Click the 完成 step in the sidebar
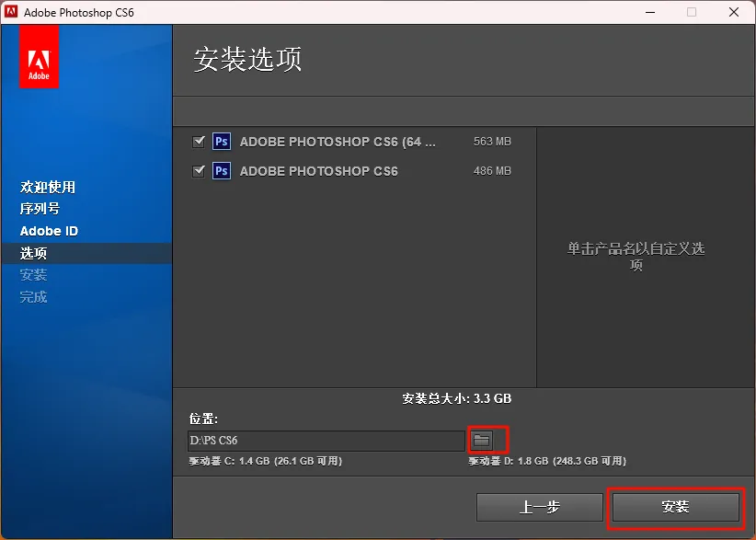 (33, 297)
